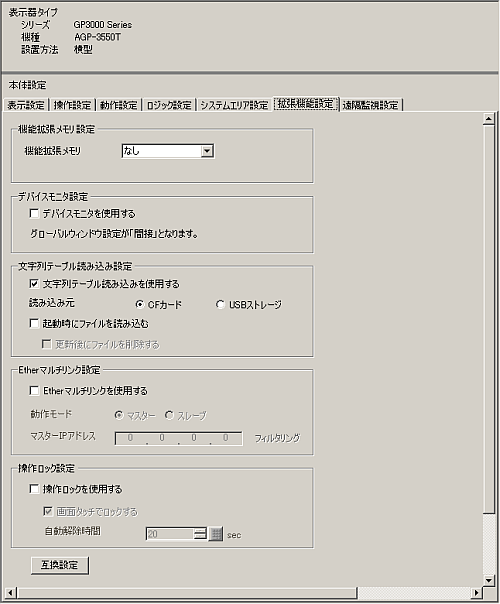Switch to 表示設定 tab

coord(26,105)
